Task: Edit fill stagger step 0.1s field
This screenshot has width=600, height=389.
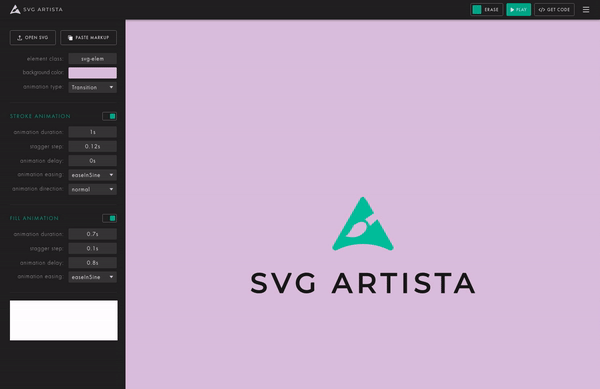Action: tap(93, 248)
